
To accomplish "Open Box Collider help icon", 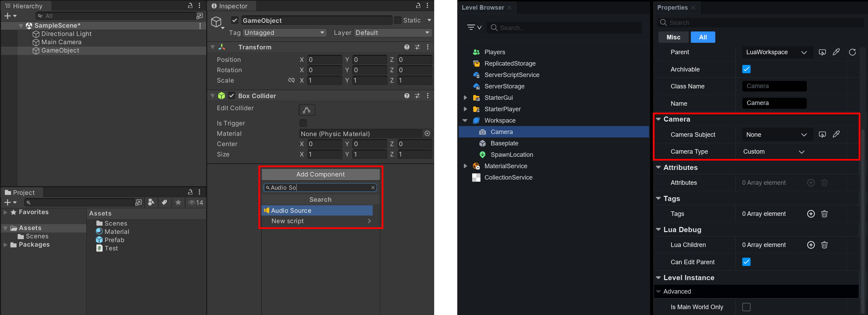I will (407, 96).
